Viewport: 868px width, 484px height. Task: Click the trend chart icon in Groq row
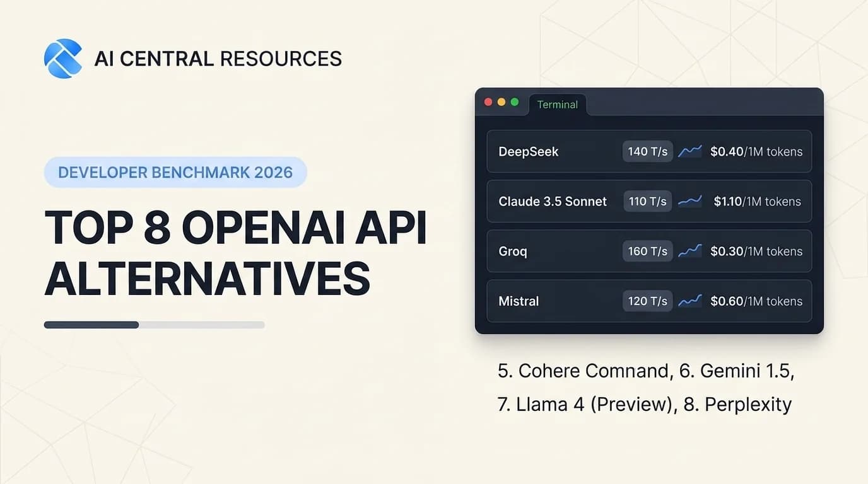(690, 251)
